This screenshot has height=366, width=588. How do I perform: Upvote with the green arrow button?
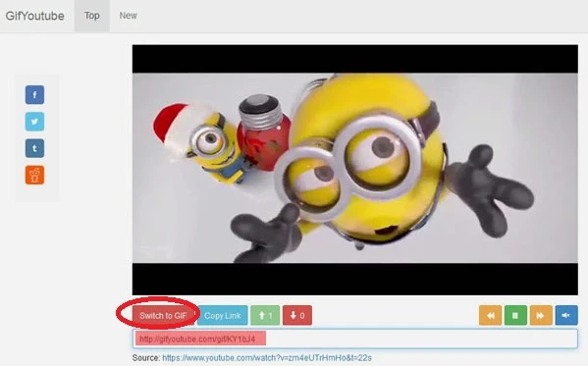(265, 315)
